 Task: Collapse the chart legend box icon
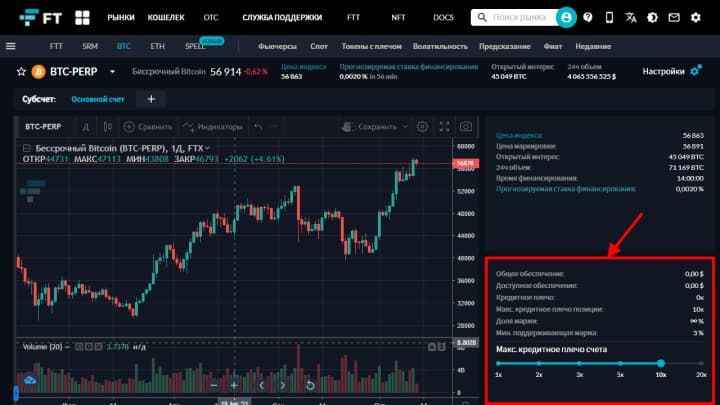coord(27,148)
